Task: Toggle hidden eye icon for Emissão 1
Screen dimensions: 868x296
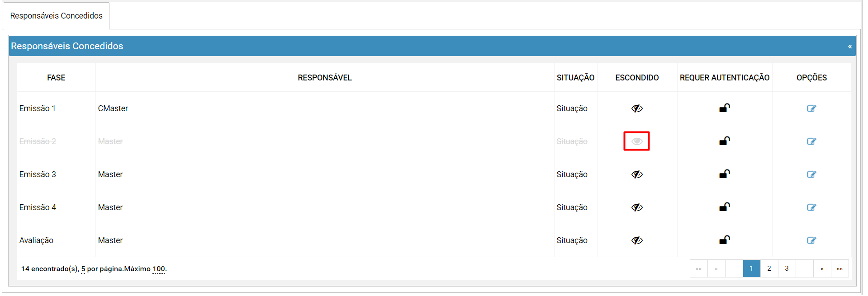Action: pyautogui.click(x=637, y=108)
